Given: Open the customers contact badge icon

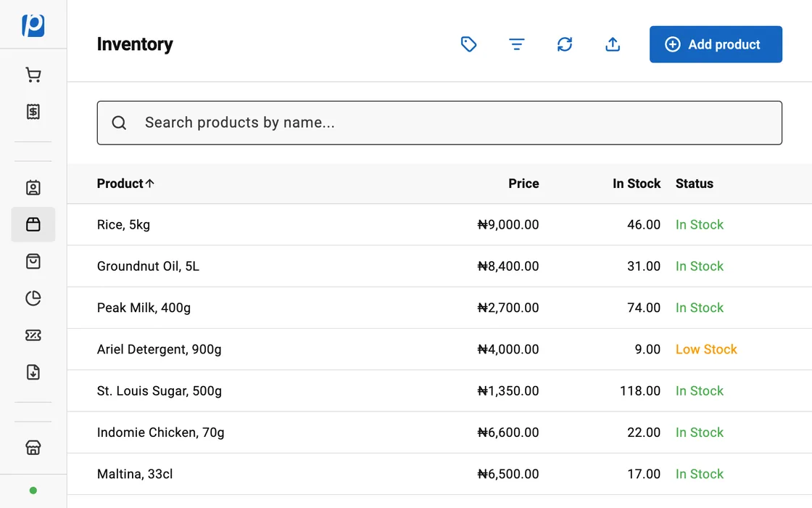Looking at the screenshot, I should tap(33, 188).
